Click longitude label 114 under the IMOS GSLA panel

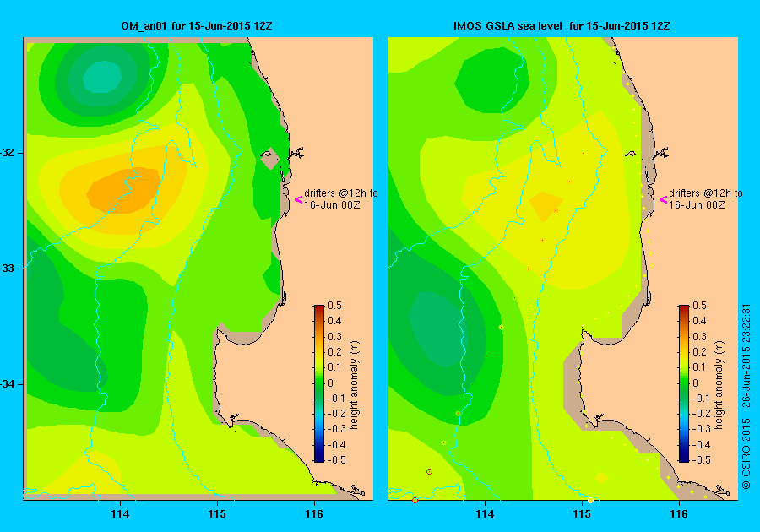[486, 514]
